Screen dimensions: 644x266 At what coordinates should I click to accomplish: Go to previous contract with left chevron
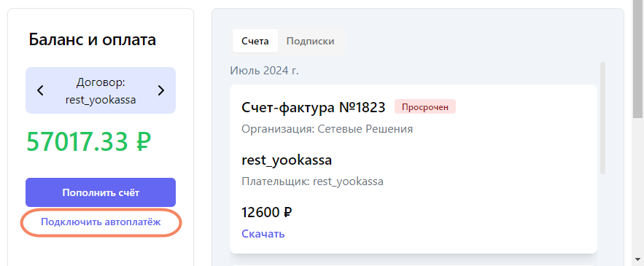coord(40,90)
